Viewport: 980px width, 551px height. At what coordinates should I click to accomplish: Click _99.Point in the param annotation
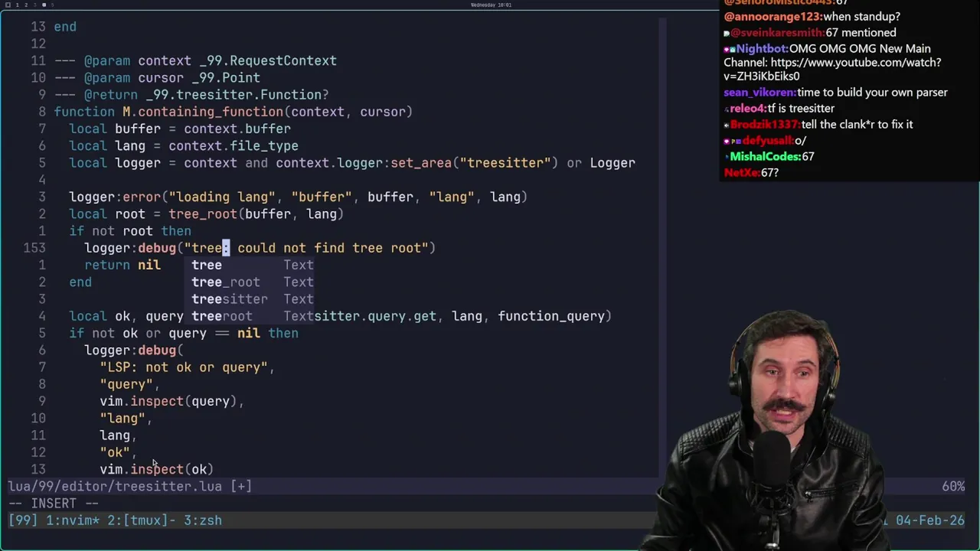[226, 78]
